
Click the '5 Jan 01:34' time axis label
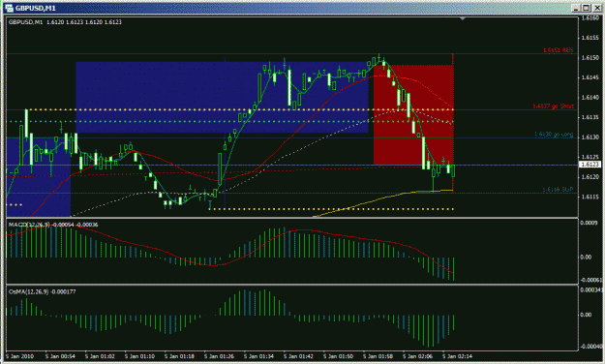coord(259,356)
